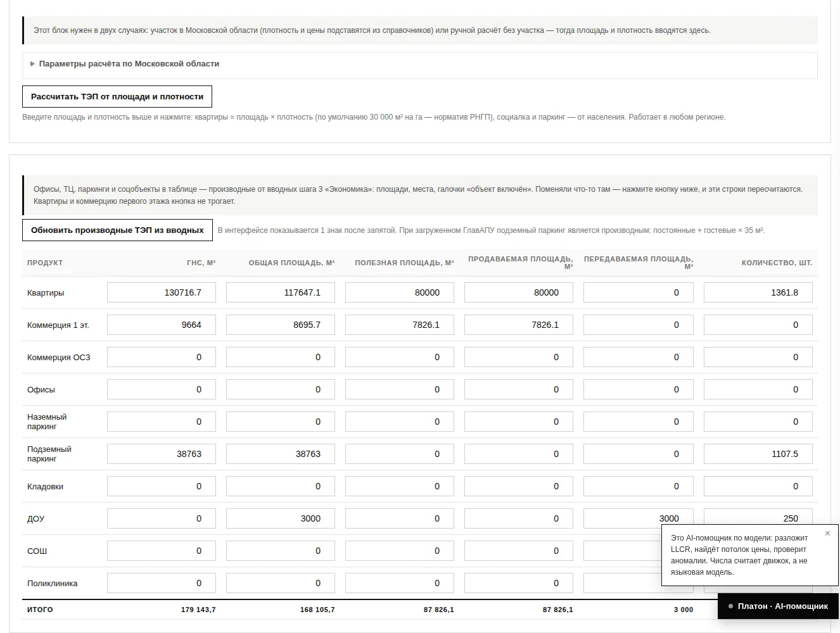
Task: Select Квартиры количество field 1361.8
Action: pos(758,292)
